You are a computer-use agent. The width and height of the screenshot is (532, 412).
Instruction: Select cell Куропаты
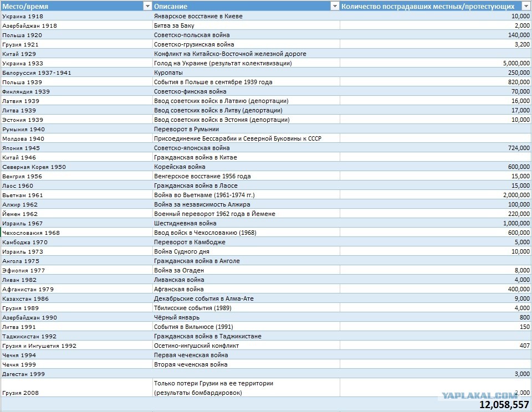[x=246, y=73]
